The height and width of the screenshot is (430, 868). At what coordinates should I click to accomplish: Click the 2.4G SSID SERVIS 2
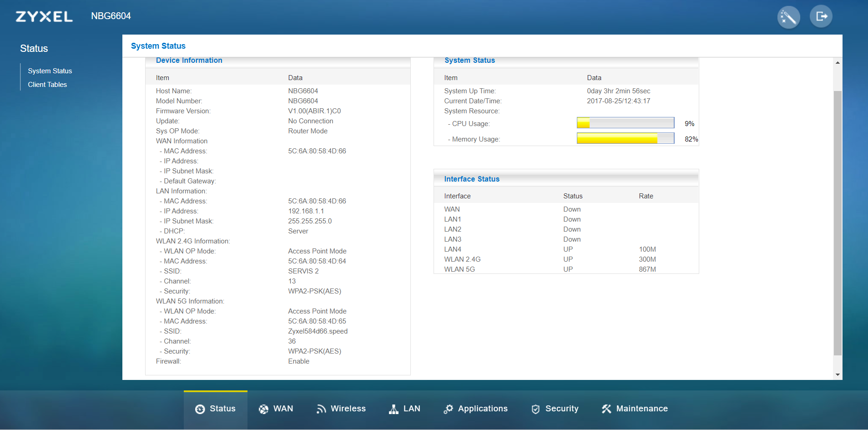click(x=303, y=271)
